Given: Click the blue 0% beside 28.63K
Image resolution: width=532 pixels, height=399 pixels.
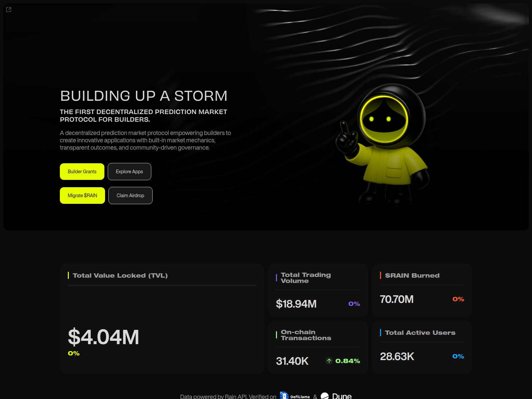Looking at the screenshot, I should click(x=458, y=356).
